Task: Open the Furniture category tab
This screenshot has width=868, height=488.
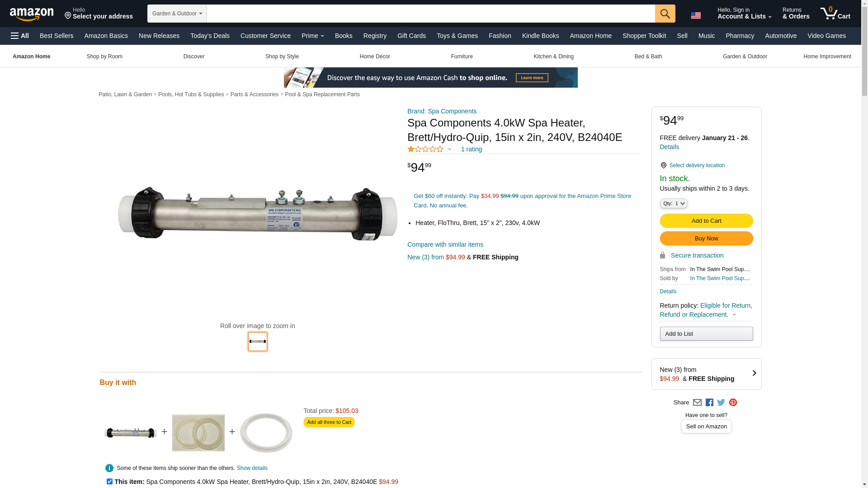Action: click(462, 56)
